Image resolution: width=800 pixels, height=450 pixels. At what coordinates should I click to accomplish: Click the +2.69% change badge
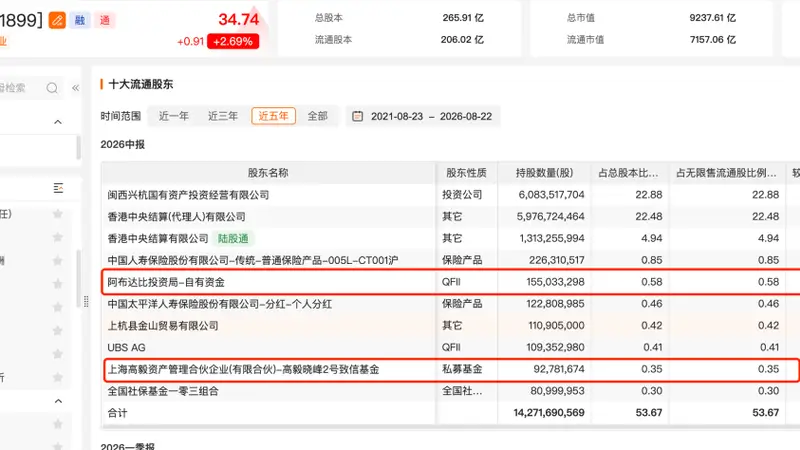pyautogui.click(x=233, y=41)
